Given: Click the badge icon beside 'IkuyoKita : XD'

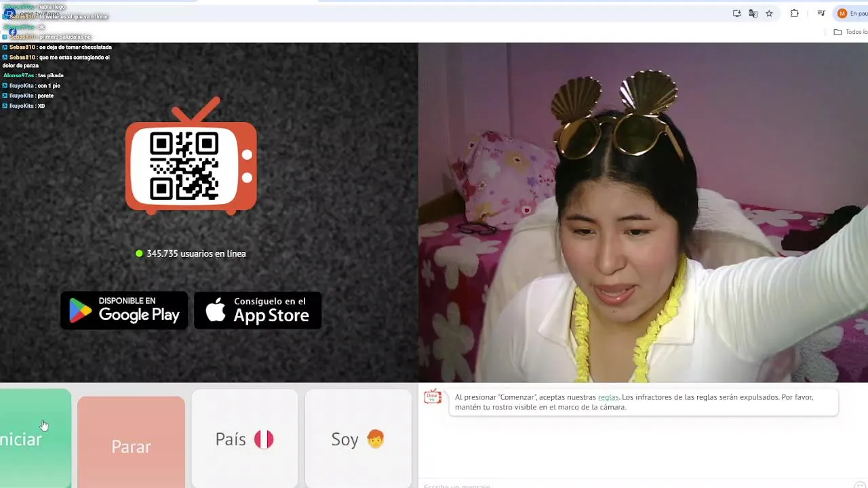Looking at the screenshot, I should click(5, 106).
